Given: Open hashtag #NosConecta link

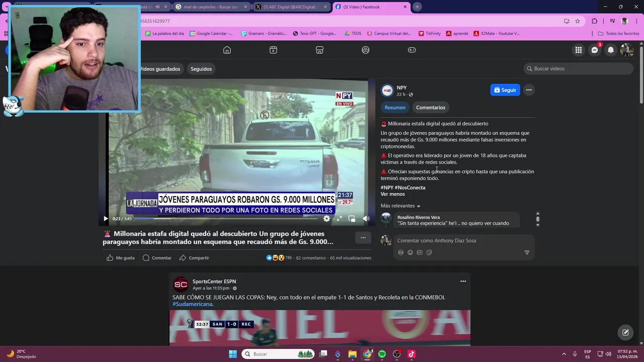Looking at the screenshot, I should [x=410, y=188].
